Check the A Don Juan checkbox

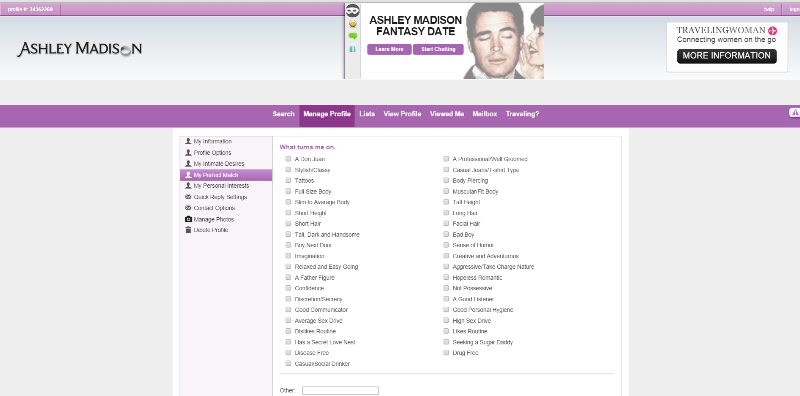pos(288,159)
